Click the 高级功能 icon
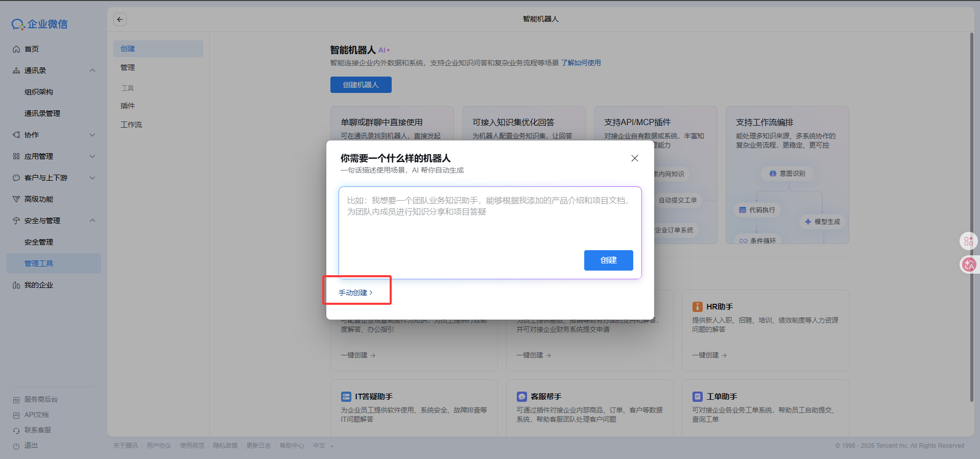This screenshot has height=459, width=980. (16, 199)
